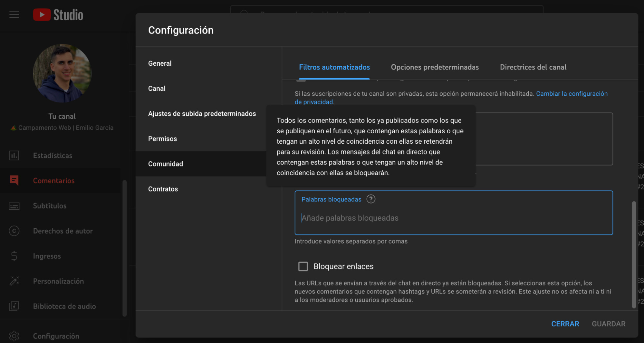This screenshot has height=343, width=644.
Task: Open the hamburger navigation menu
Action: tap(14, 14)
